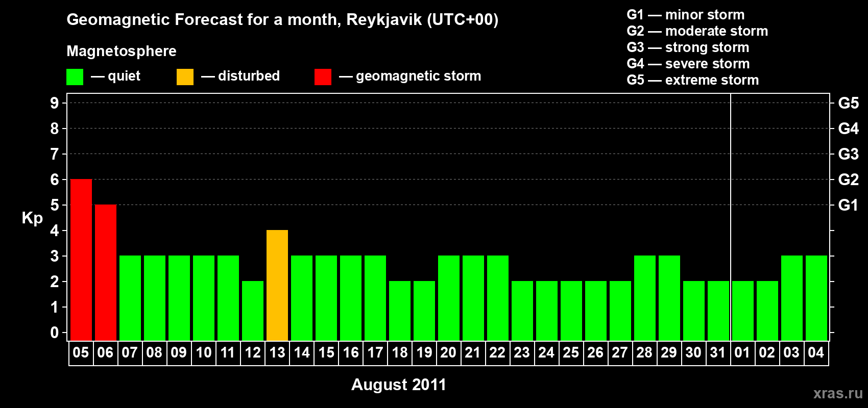Click the G1 right axis label
This screenshot has width=868, height=408.
click(x=849, y=205)
